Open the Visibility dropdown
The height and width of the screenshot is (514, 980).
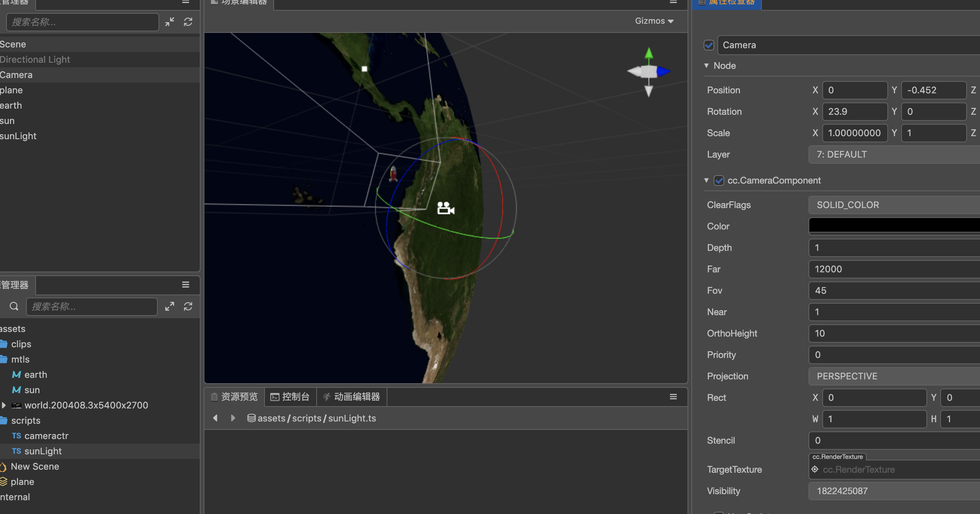894,491
